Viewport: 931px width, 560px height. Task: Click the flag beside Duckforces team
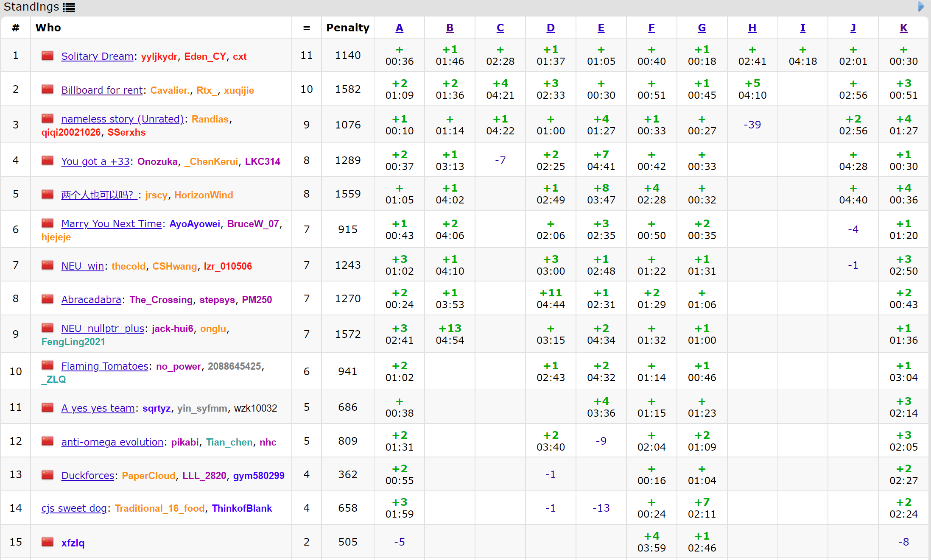(48, 475)
